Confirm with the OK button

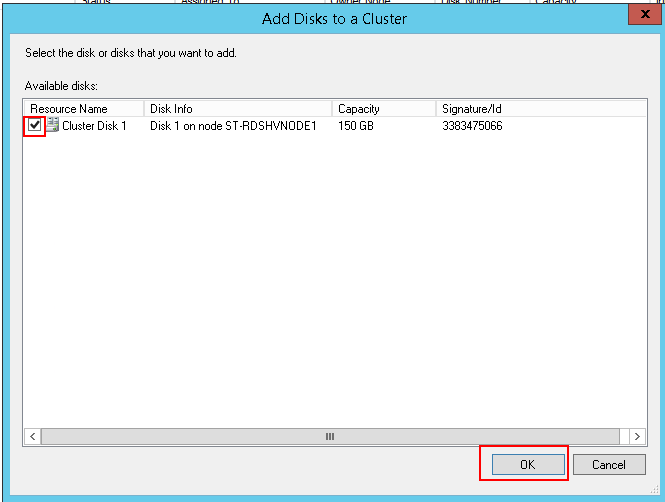[528, 465]
